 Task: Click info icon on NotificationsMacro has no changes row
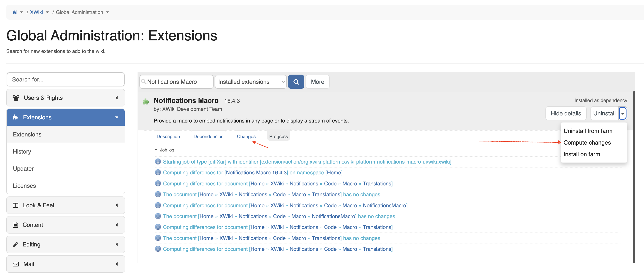click(x=158, y=216)
